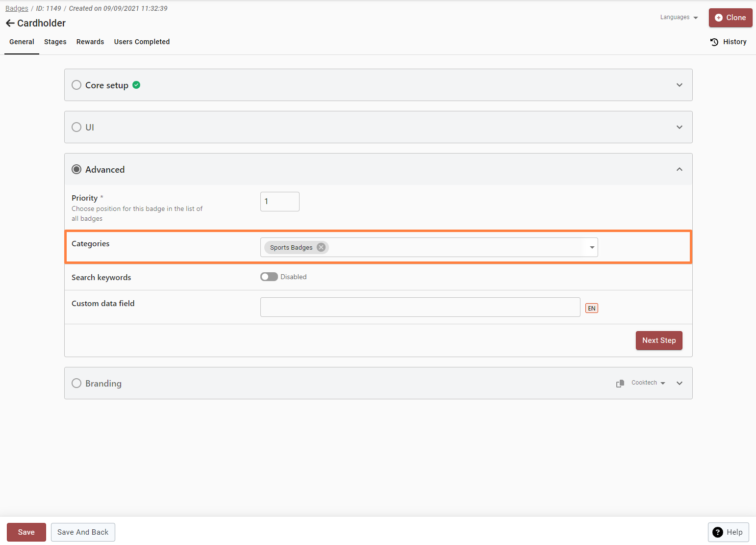This screenshot has width=756, height=545.
Task: Open the Languages dropdown
Action: 679,18
